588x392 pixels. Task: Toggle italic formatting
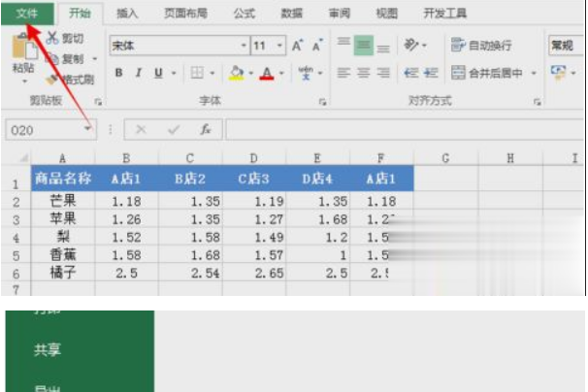(139, 73)
